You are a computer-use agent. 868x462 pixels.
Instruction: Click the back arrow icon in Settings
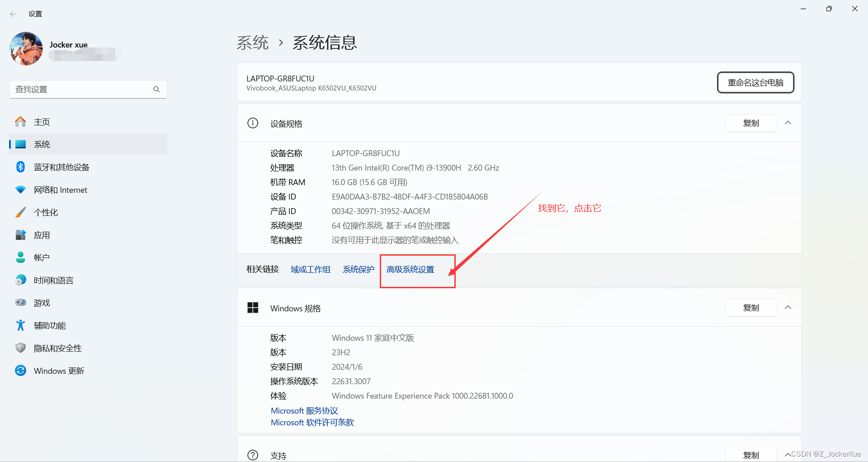point(14,14)
